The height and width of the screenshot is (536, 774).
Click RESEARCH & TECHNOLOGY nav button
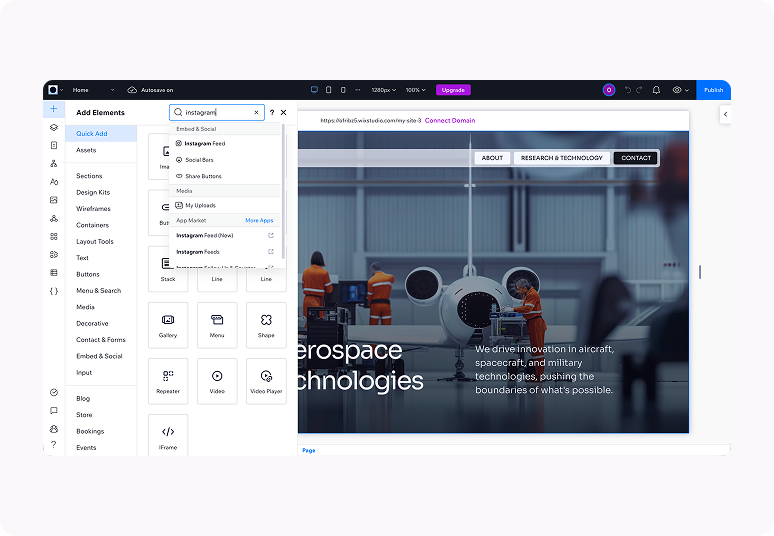pyautogui.click(x=562, y=158)
